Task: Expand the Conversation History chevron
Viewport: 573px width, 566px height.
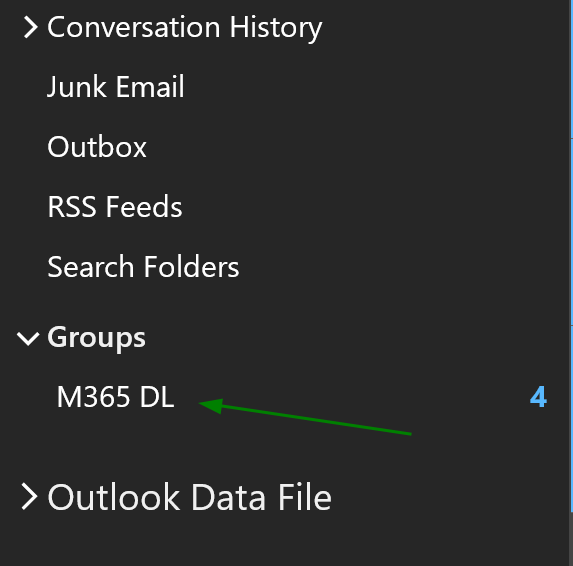Action: 30,27
